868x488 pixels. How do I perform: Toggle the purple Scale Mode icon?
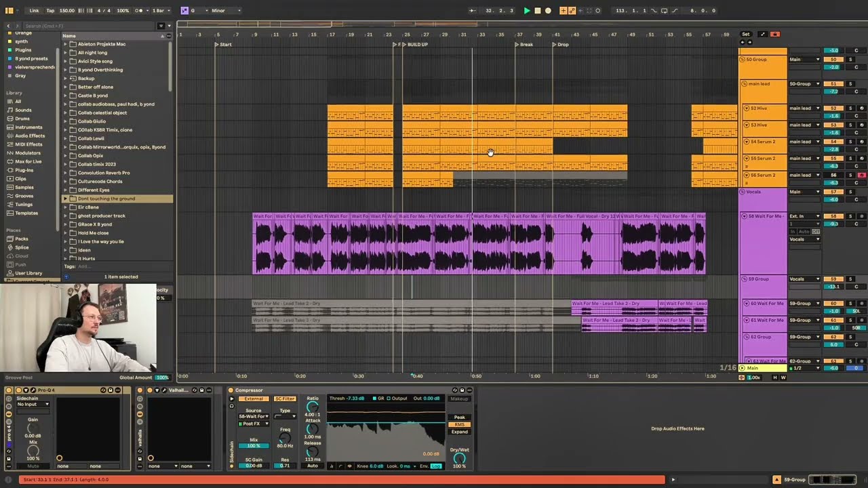pos(184,11)
